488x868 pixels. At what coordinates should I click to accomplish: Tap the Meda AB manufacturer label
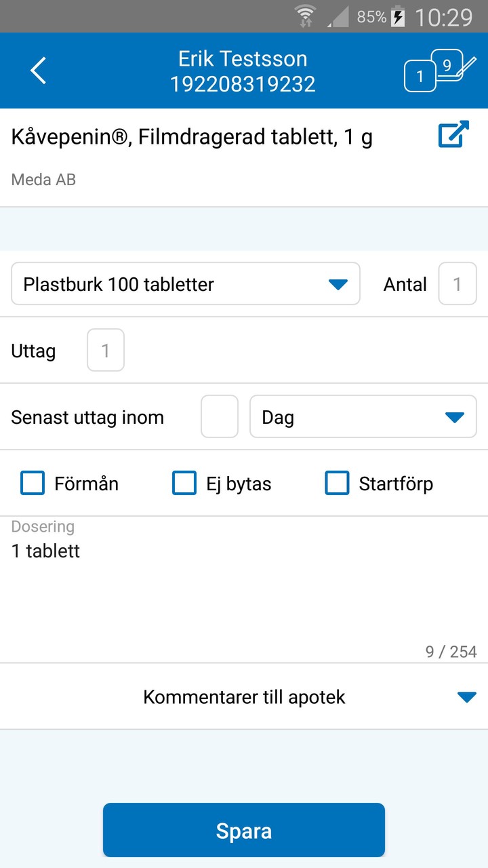[x=43, y=179]
